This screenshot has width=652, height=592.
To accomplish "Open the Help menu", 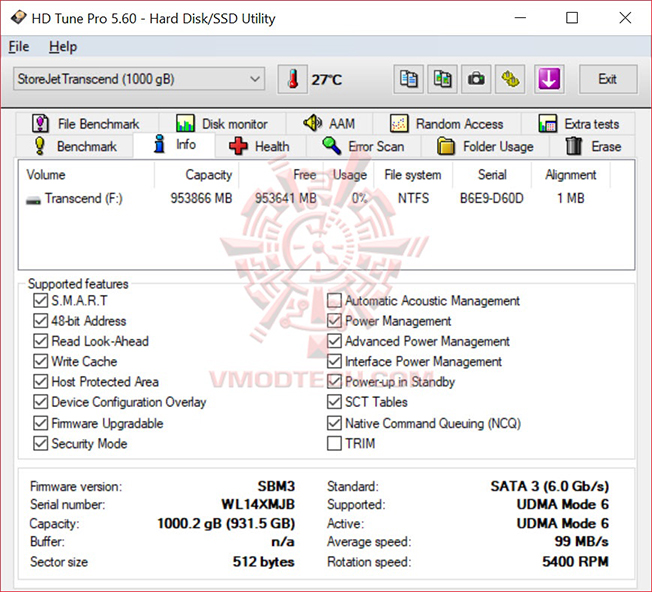I will click(63, 47).
